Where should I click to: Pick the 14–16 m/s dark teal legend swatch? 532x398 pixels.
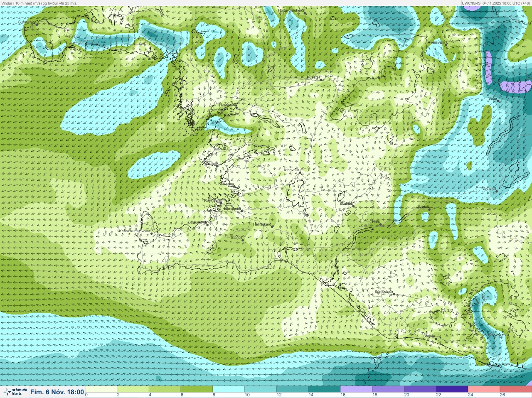pos(324,389)
